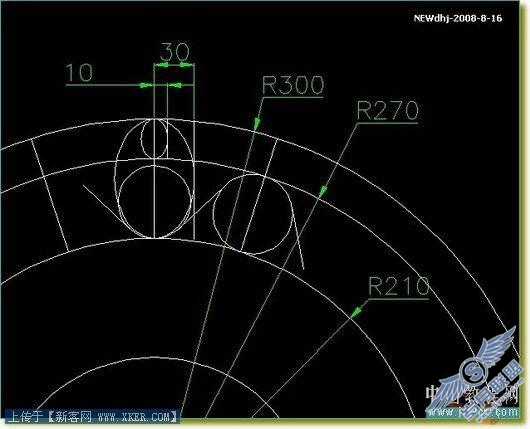Click the green arrowhead on R210 leader
The height and width of the screenshot is (429, 530).
click(x=355, y=312)
